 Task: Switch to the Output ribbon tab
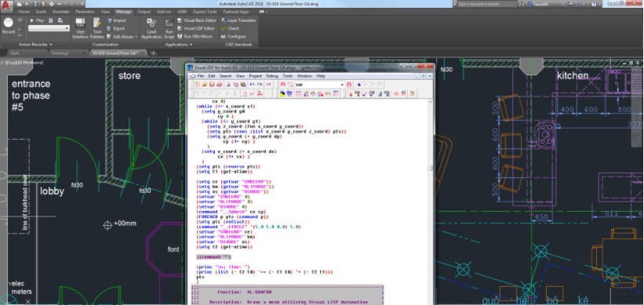144,12
